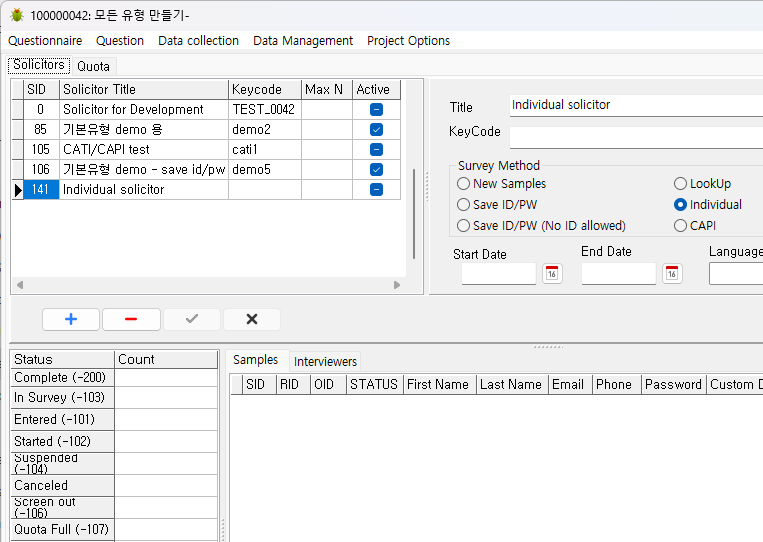Open the Data collection menu

coord(199,40)
